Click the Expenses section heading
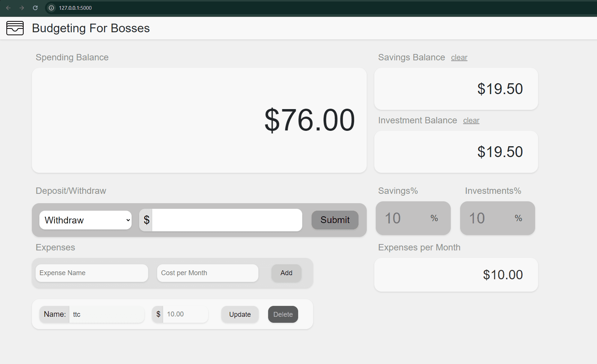The height and width of the screenshot is (364, 597). (x=55, y=247)
